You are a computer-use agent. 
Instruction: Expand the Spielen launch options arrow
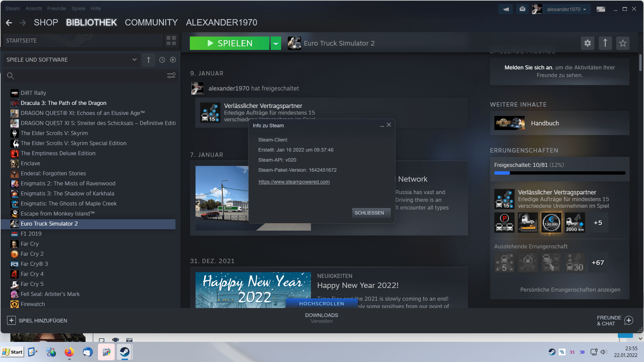[x=276, y=43]
